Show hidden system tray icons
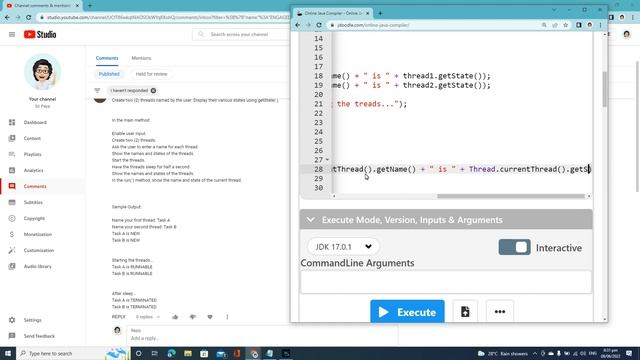The width and height of the screenshot is (640, 360). pyautogui.click(x=535, y=353)
